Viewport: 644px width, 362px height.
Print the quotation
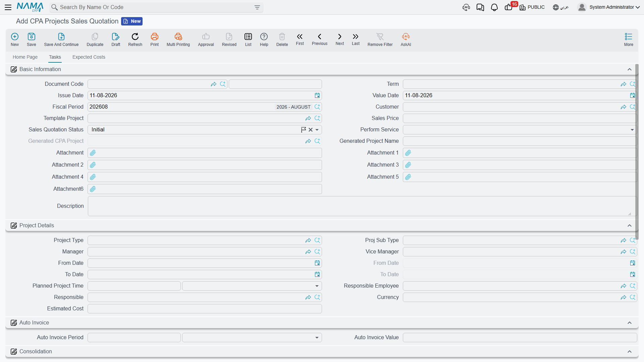tap(155, 40)
